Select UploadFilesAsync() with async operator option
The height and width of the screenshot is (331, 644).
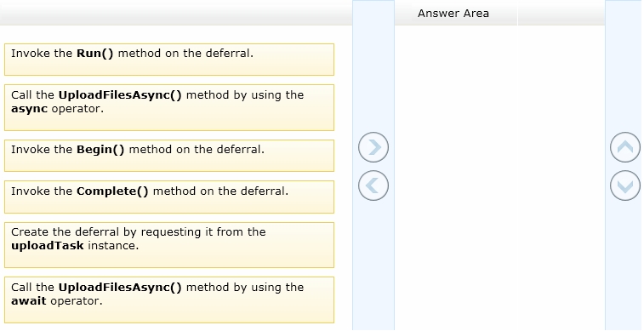click(169, 107)
